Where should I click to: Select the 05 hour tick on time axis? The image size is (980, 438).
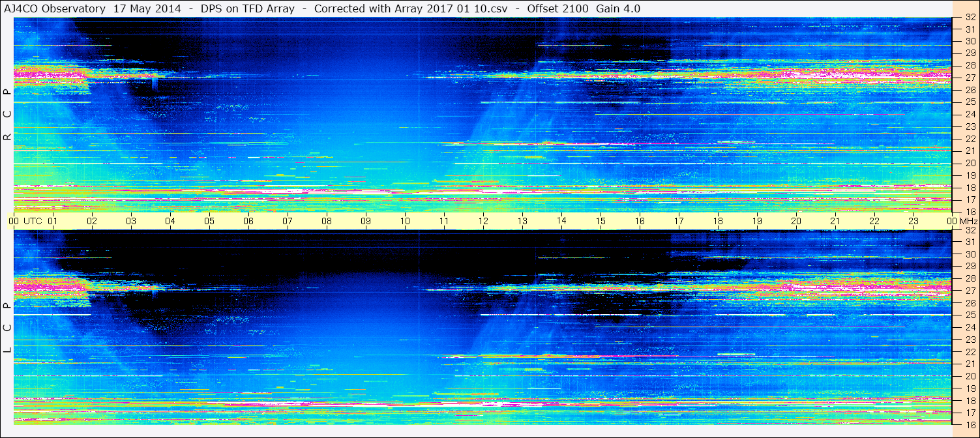209,221
